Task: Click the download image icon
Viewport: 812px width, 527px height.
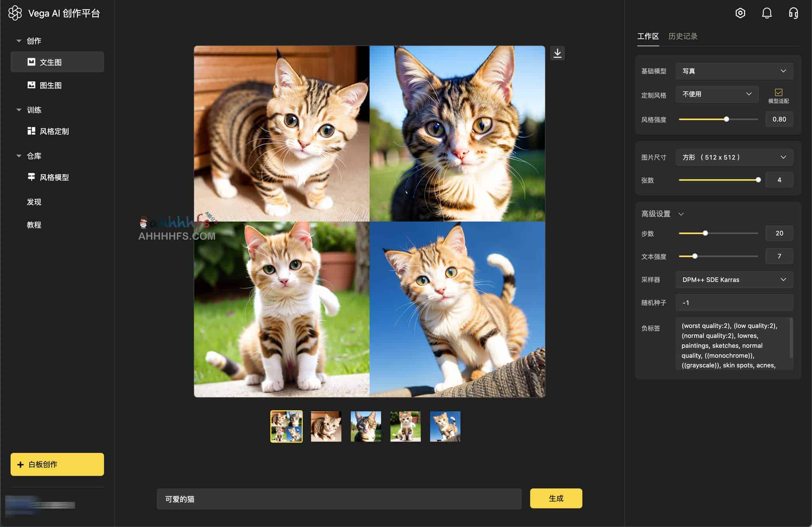Action: [557, 53]
